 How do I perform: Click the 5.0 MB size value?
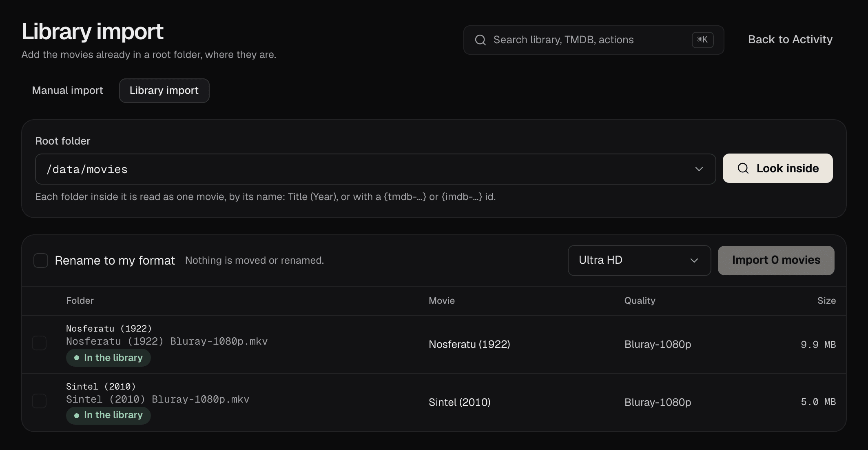[818, 402]
